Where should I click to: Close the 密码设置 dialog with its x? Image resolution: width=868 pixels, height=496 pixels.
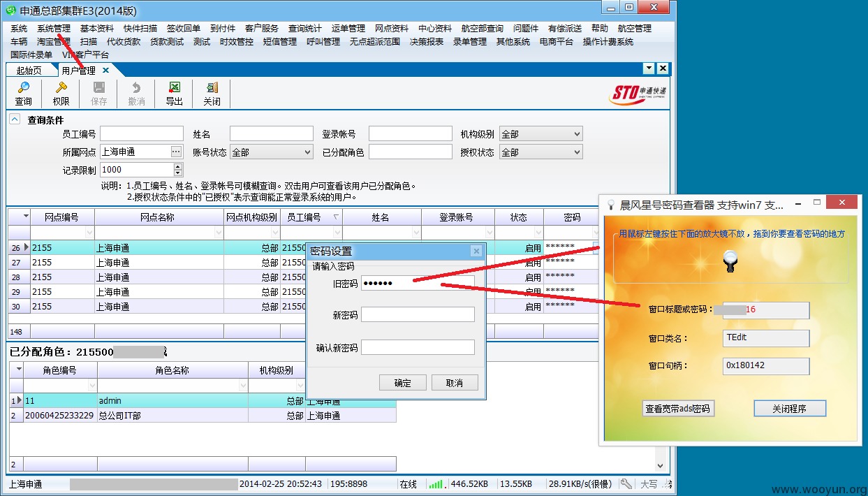(x=476, y=251)
